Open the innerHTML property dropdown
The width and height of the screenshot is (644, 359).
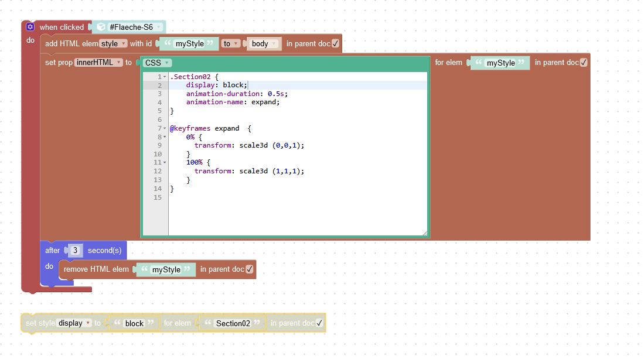98,62
